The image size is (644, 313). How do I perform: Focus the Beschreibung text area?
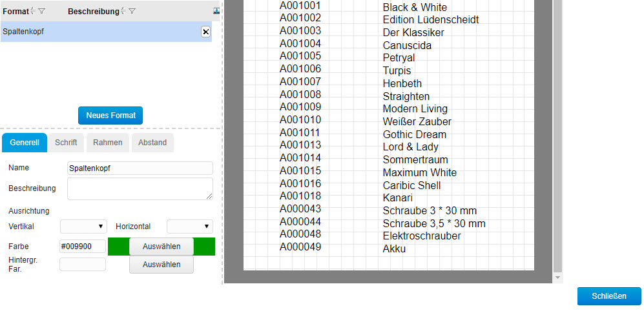pyautogui.click(x=140, y=188)
